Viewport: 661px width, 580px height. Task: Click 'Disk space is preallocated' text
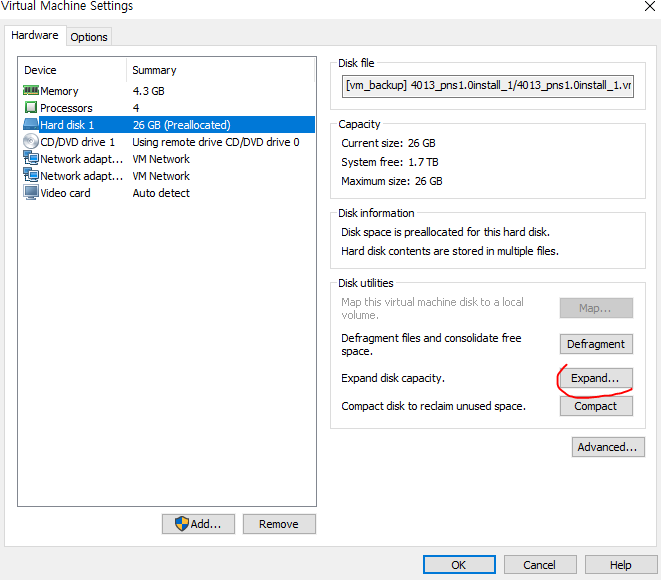point(446,232)
